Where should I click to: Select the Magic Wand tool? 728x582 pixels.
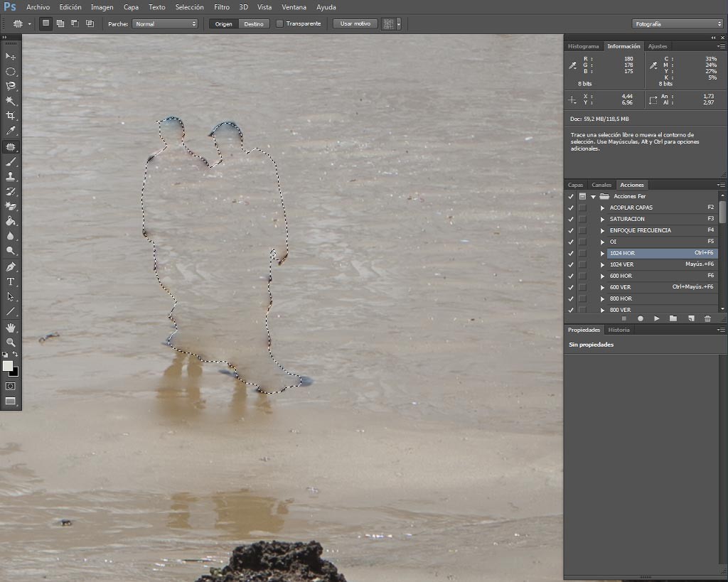pos(10,101)
